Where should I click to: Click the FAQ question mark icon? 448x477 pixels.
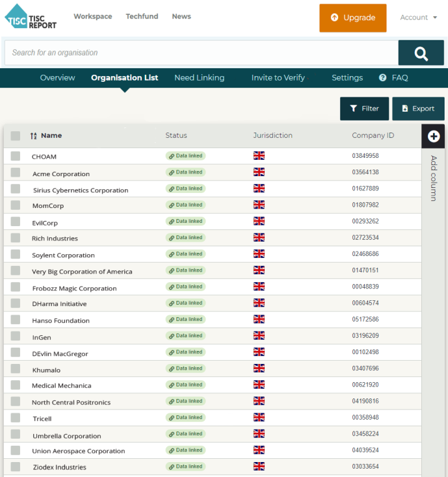coord(382,78)
